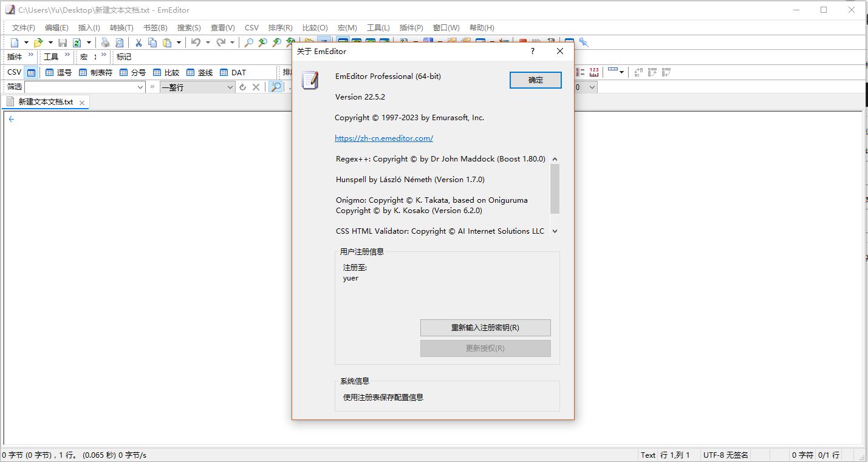Click the Find magnifier icon in toolbar

[x=248, y=42]
